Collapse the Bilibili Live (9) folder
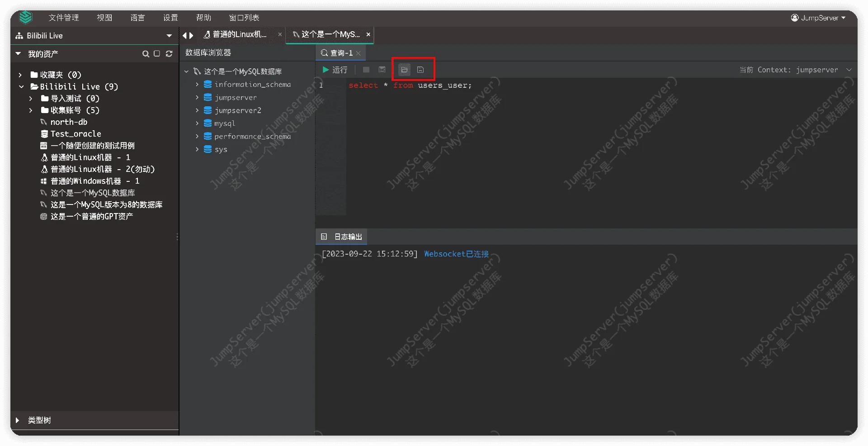 coord(21,86)
